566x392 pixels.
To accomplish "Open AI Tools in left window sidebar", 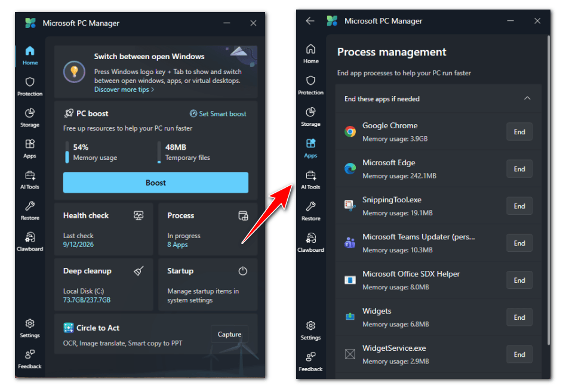I will click(x=30, y=180).
